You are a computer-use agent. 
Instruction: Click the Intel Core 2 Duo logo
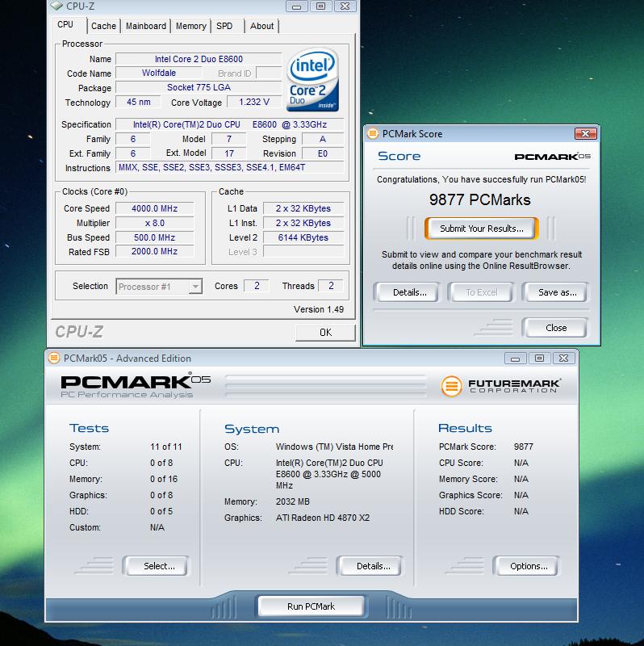[x=312, y=80]
